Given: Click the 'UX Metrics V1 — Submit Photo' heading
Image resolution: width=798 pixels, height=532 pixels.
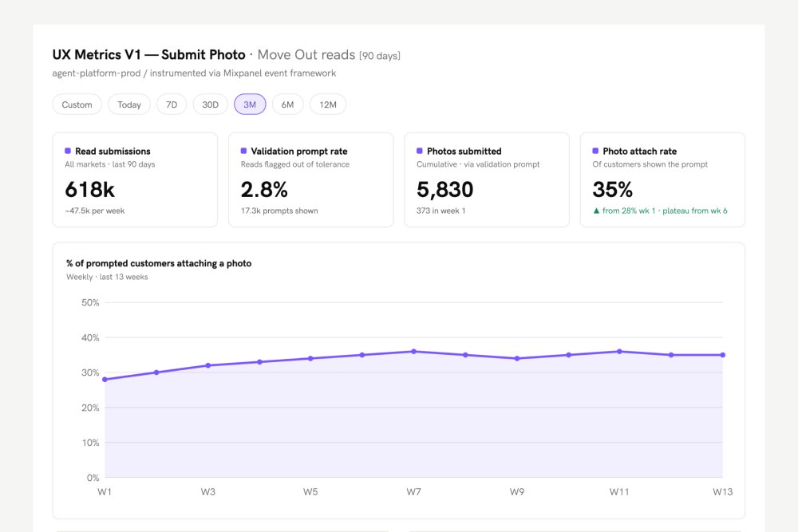Looking at the screenshot, I should click(x=149, y=54).
